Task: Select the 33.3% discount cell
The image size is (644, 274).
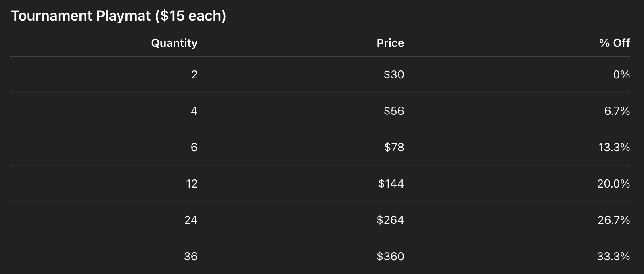Action: pos(613,256)
